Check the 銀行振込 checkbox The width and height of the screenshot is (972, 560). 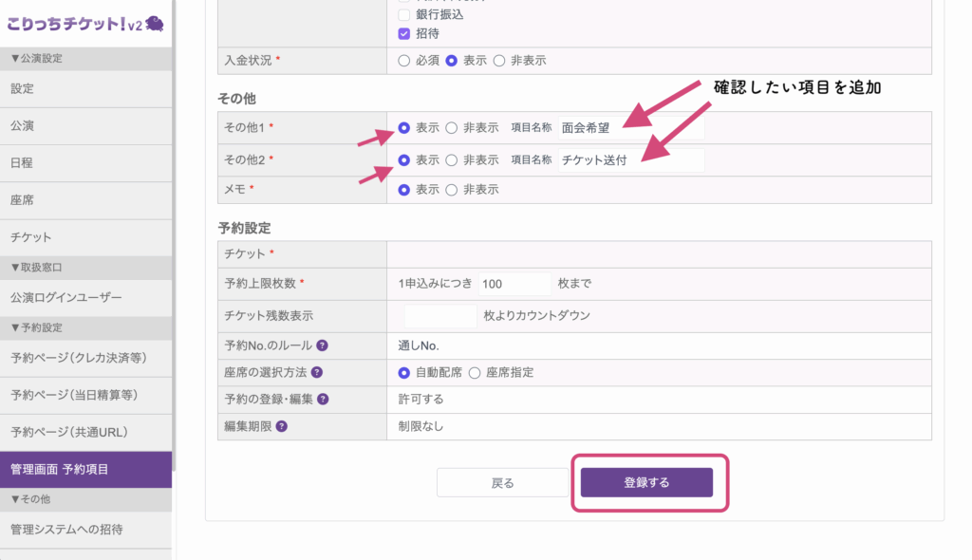pos(404,14)
